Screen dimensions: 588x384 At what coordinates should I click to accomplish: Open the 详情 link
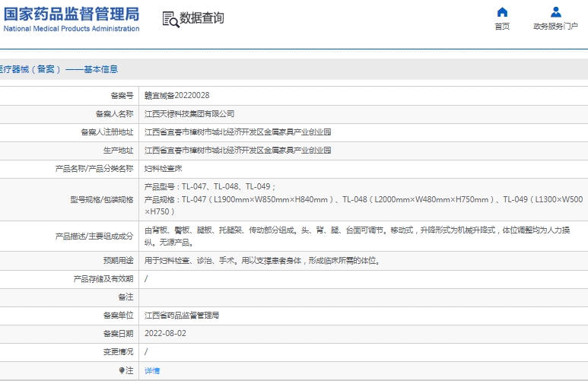point(152,371)
